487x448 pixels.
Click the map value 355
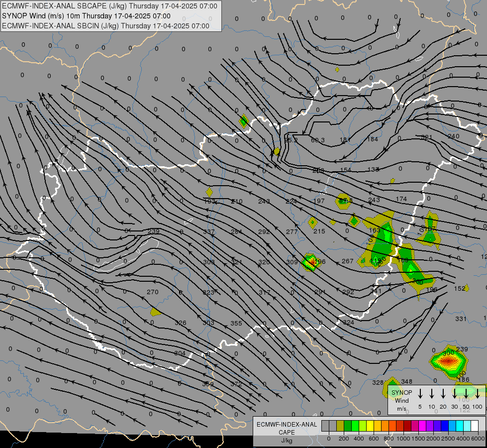[x=236, y=324]
